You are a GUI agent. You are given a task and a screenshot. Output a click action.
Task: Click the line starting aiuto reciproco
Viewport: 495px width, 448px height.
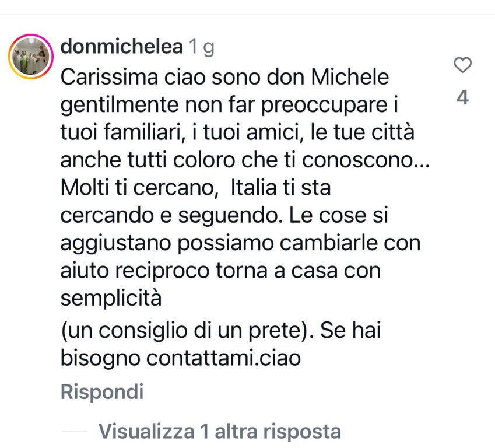point(220,271)
